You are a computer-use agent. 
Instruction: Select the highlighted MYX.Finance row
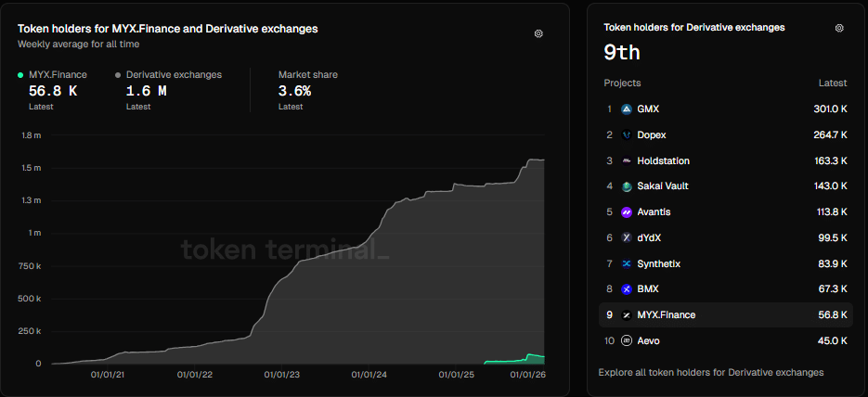(x=726, y=315)
